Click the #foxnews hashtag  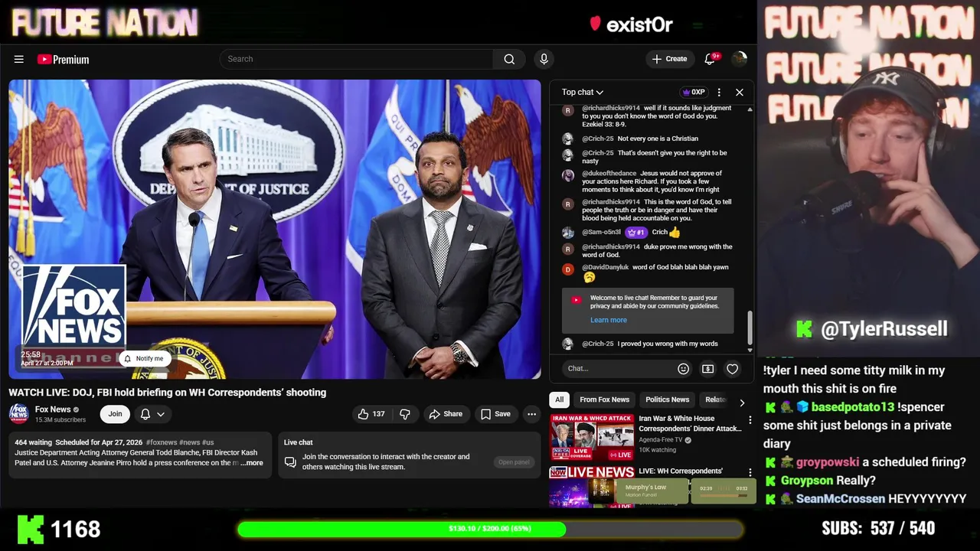[x=162, y=442]
